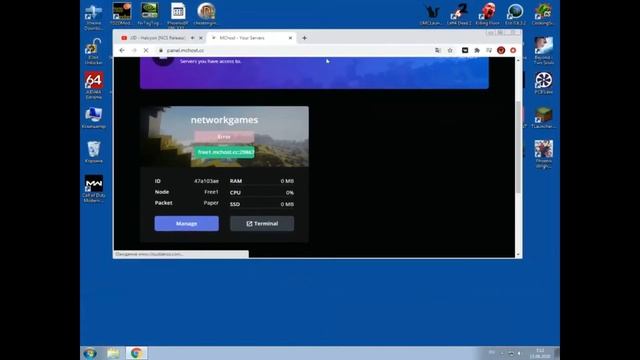Click the CPU usage value 0%
This screenshot has width=640, height=360.
click(x=289, y=192)
